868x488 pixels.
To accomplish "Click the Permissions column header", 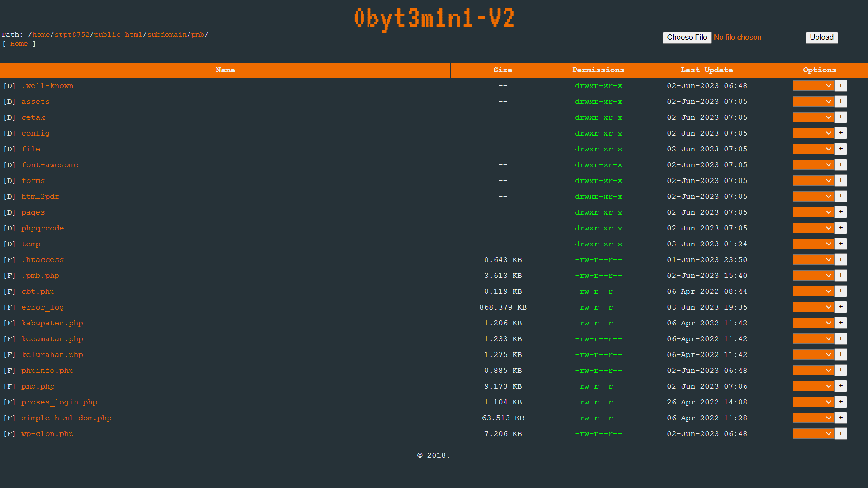I will point(598,70).
